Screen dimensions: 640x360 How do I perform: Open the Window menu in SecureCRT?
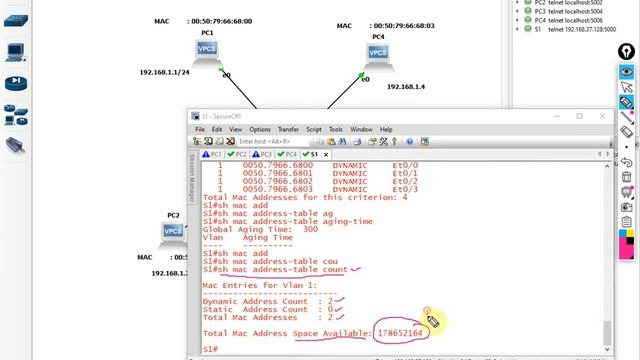click(x=361, y=129)
